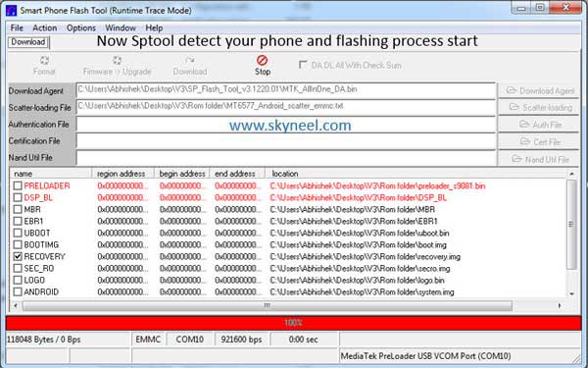
Task: Click the 0:00 sec status entry
Action: point(304,340)
